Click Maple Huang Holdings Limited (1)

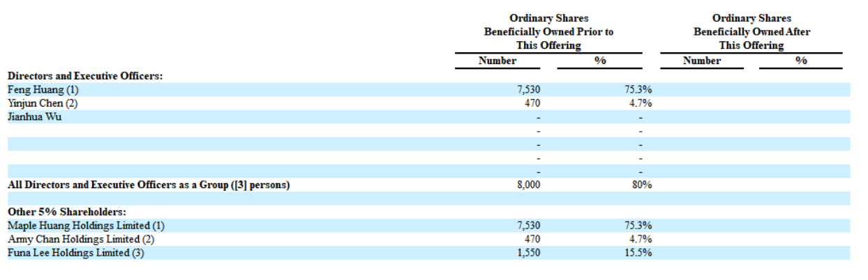pos(87,226)
